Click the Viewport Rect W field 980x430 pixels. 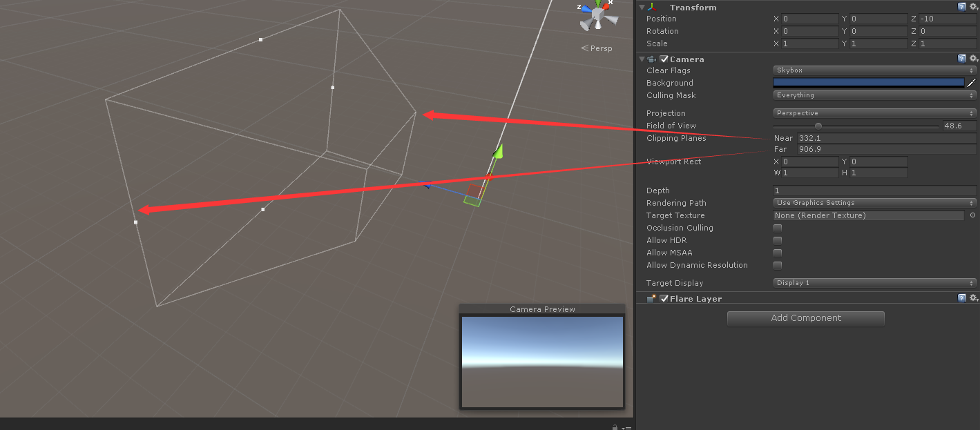point(809,173)
